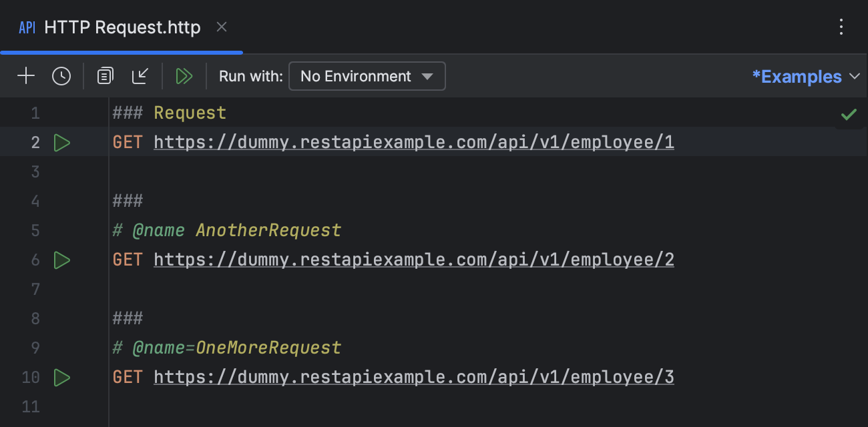868x427 pixels.
Task: Copy HTTP requests as cURL
Action: 104,75
